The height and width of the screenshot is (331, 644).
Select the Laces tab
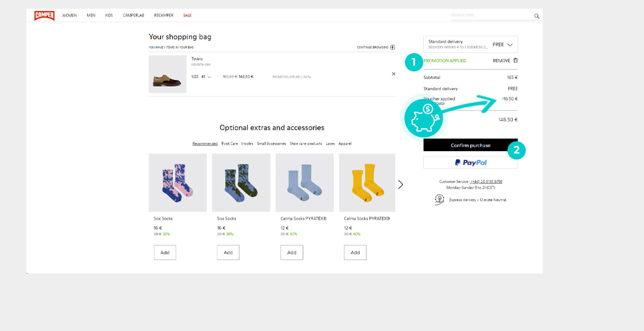pos(330,144)
